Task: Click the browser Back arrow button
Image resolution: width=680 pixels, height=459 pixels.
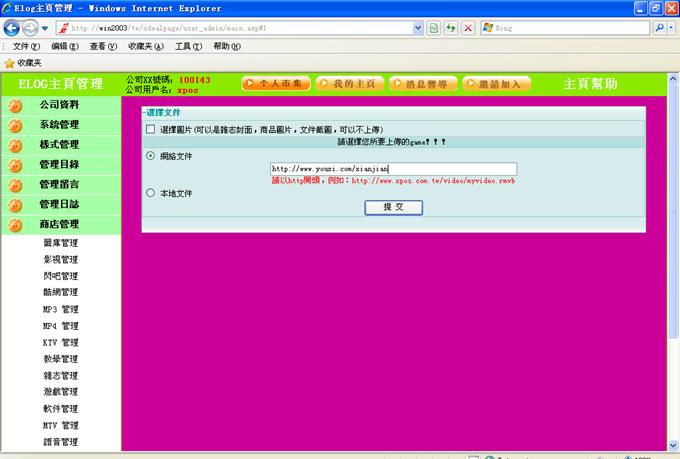Action: (12, 28)
